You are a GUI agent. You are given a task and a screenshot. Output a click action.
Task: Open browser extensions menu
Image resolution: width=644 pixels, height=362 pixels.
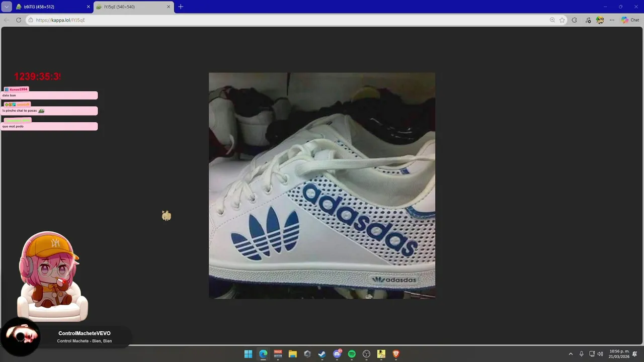coord(575,20)
